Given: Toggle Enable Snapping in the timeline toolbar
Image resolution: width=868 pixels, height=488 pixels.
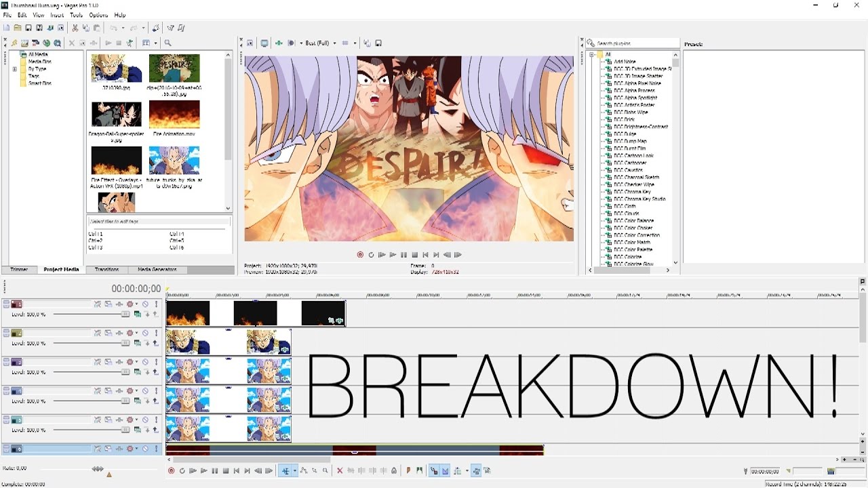Looking at the screenshot, I should point(433,470).
